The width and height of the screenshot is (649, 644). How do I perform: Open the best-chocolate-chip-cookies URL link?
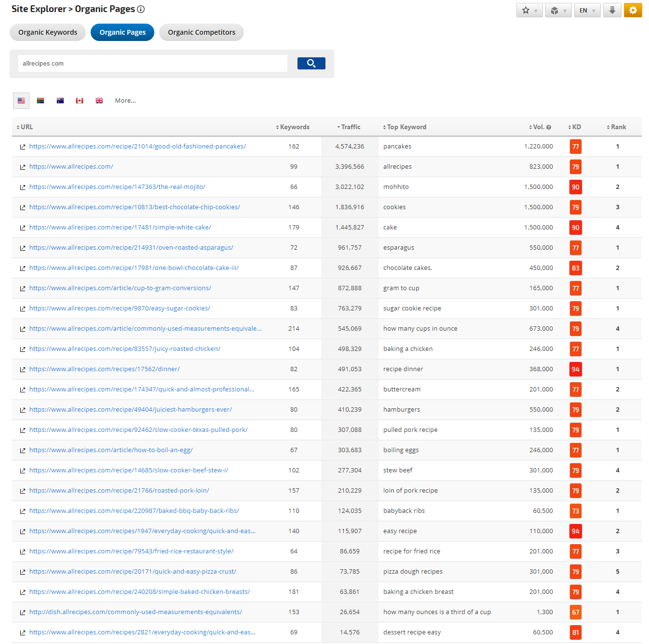[135, 207]
